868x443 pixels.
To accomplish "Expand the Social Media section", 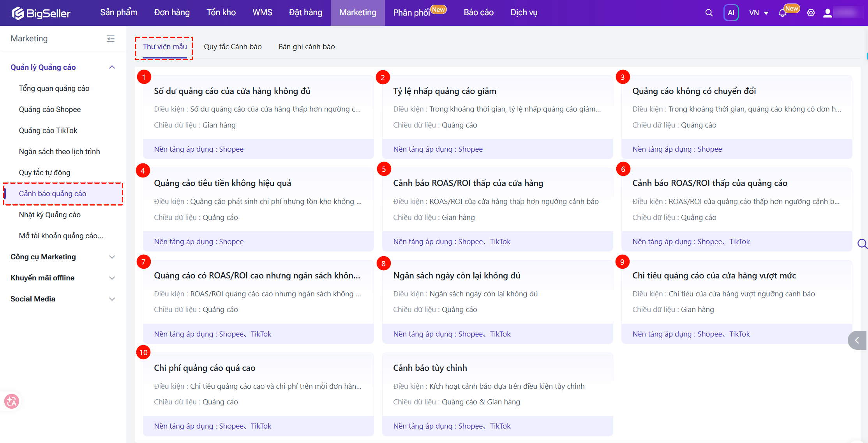I will click(x=112, y=299).
